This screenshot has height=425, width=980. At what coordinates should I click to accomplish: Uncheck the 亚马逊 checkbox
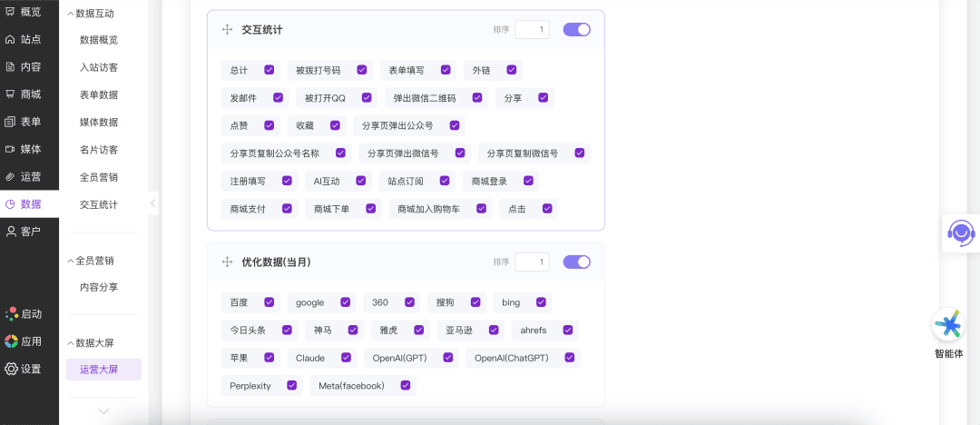(494, 330)
